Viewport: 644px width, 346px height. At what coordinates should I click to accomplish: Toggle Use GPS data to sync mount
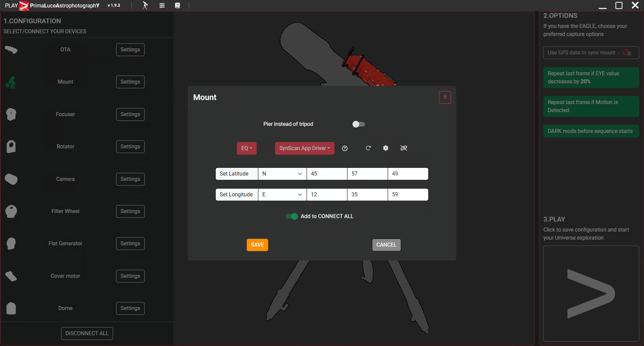point(591,53)
